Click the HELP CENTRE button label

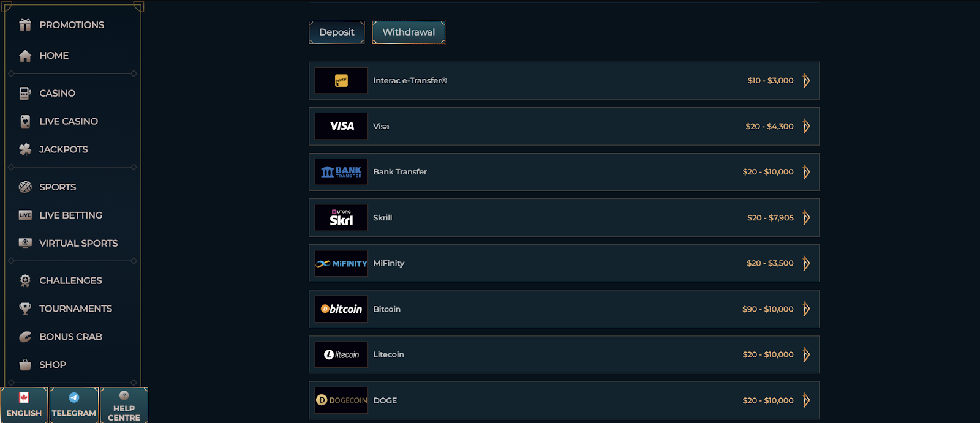pos(124,413)
